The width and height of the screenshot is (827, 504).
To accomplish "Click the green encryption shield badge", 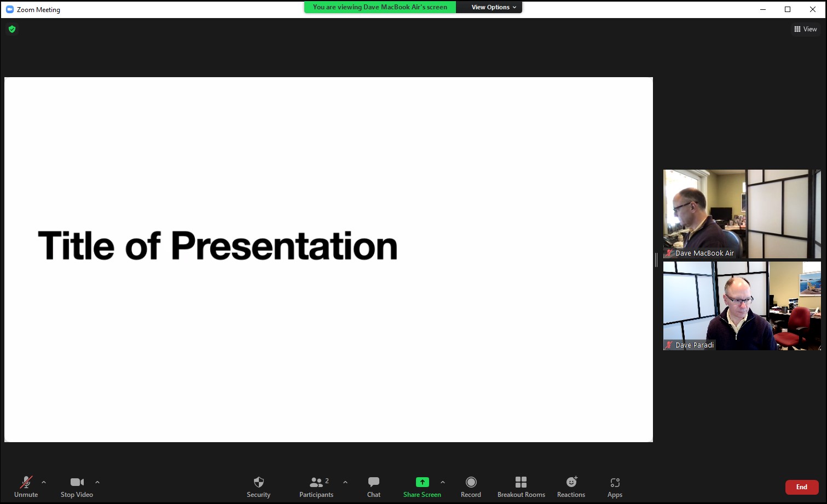I will tap(12, 29).
